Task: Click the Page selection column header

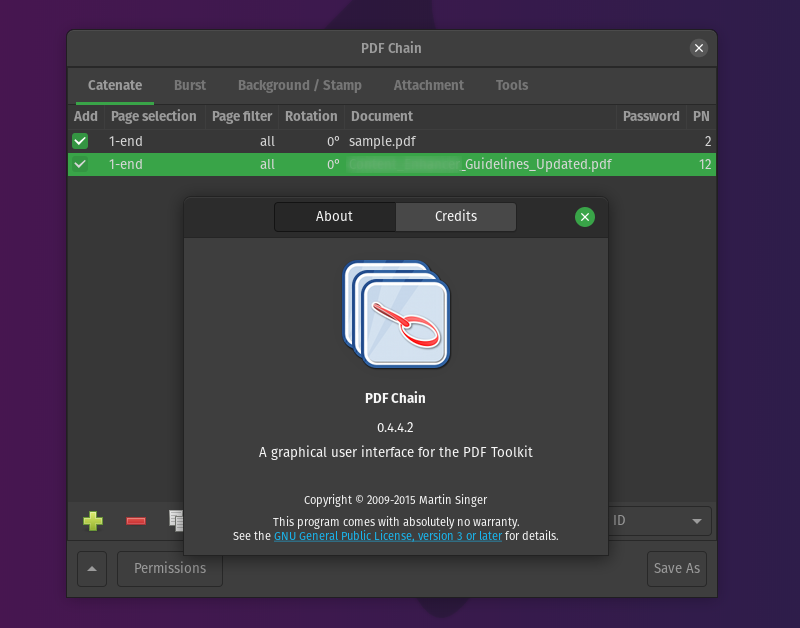Action: tap(154, 116)
